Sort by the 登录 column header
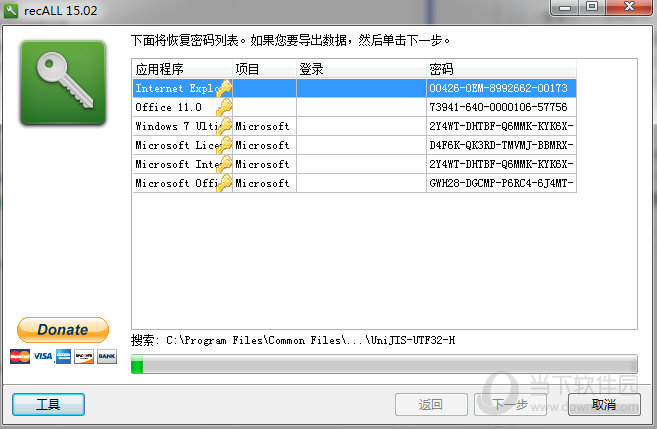 361,69
